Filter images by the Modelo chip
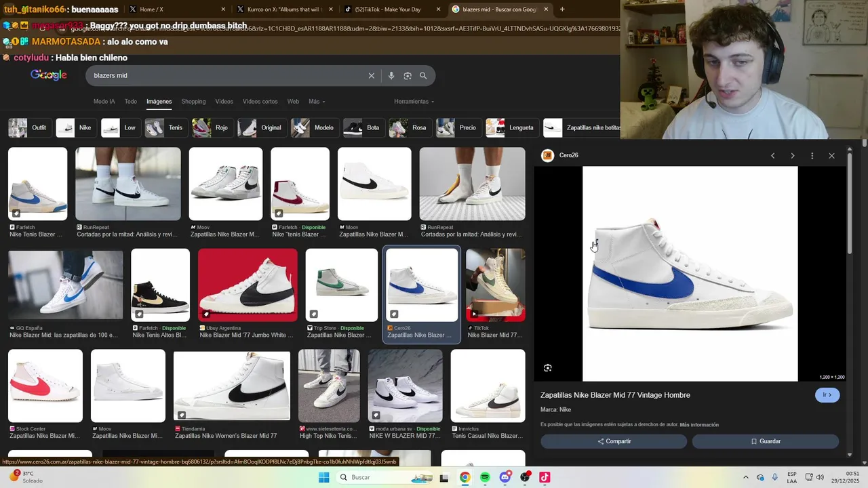868x488 pixels. coord(315,127)
